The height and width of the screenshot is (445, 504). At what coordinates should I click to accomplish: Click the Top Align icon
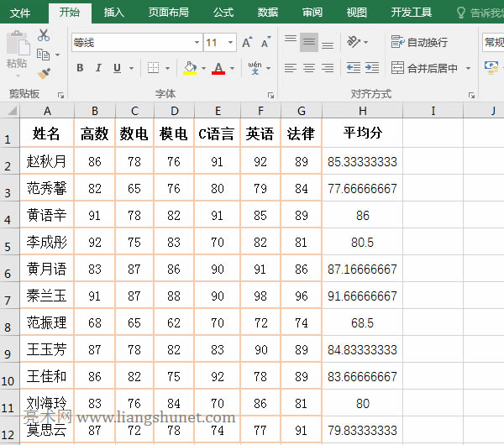[291, 41]
